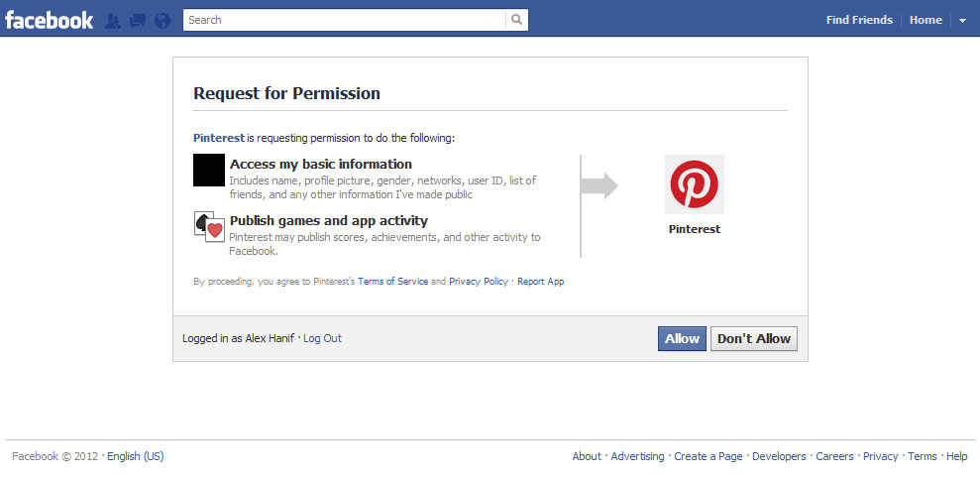Click the Report App link
Image resolution: width=980 pixels, height=479 pixels.
click(x=541, y=282)
